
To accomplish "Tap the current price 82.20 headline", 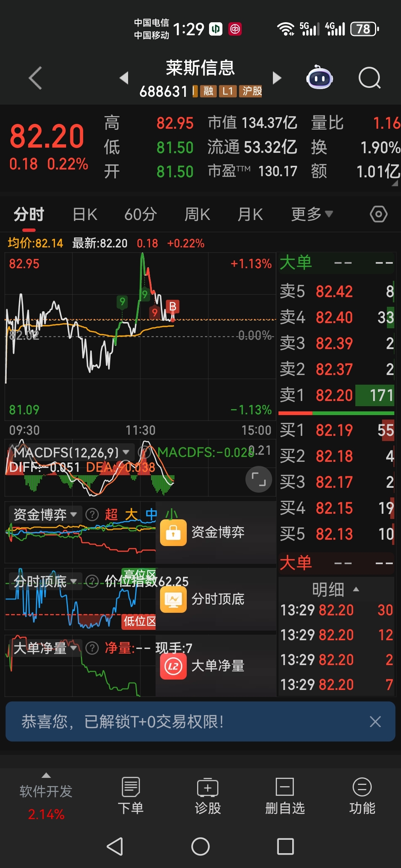I will pyautogui.click(x=47, y=137).
